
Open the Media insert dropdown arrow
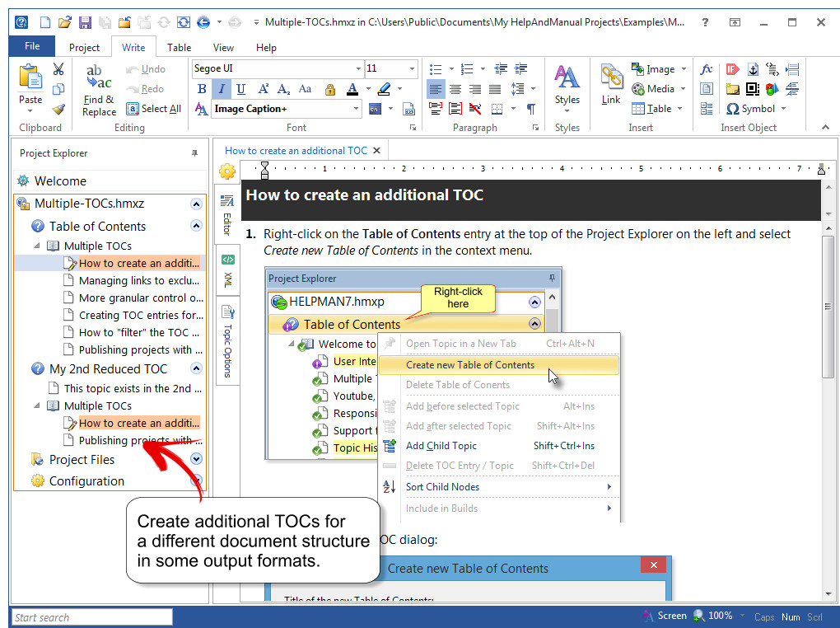click(x=683, y=89)
